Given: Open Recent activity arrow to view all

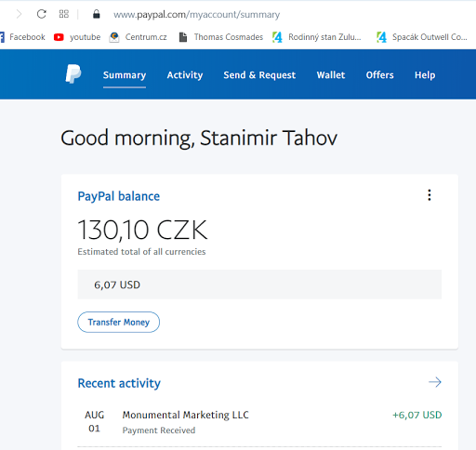Looking at the screenshot, I should 435,382.
